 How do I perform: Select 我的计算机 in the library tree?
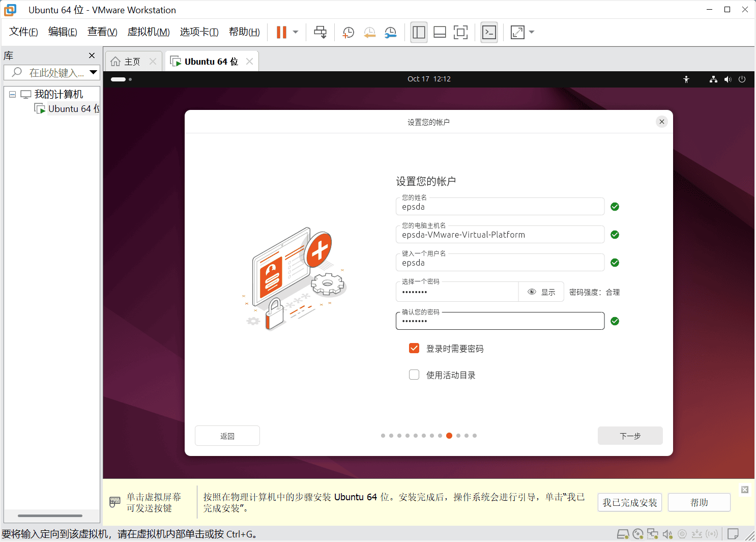coord(59,94)
